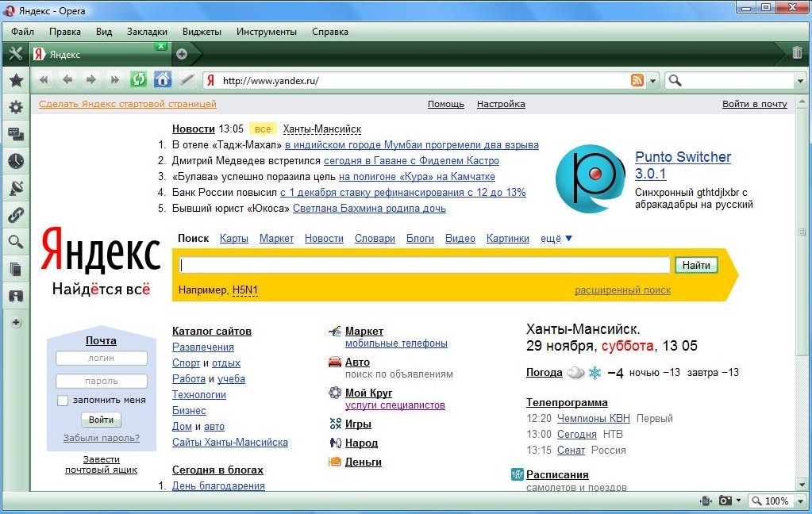The height and width of the screenshot is (514, 812).
Task: Open the Notes pages panel in sidebar
Action: (x=16, y=269)
